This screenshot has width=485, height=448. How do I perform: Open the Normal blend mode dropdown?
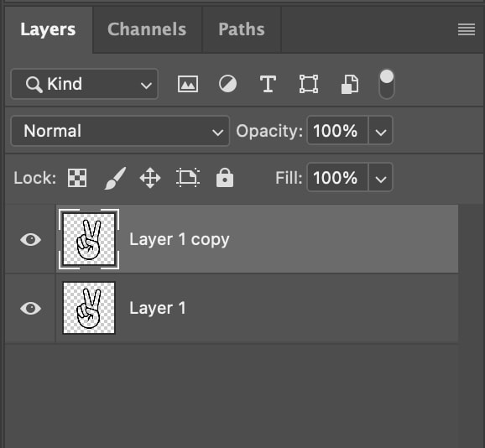coord(120,131)
